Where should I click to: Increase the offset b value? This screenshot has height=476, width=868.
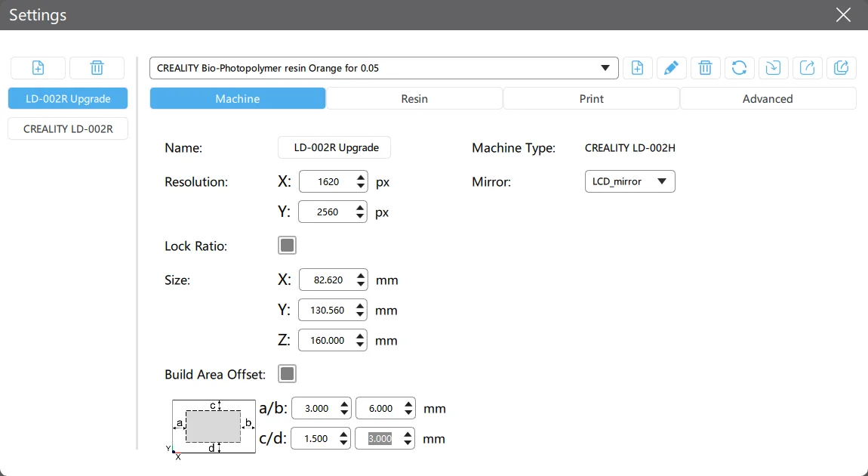tap(408, 404)
